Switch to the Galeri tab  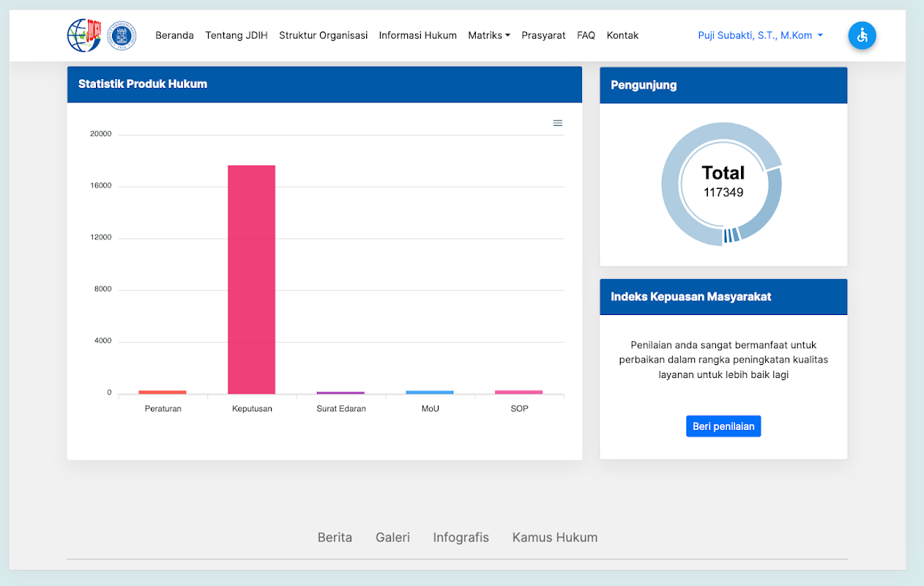(392, 537)
